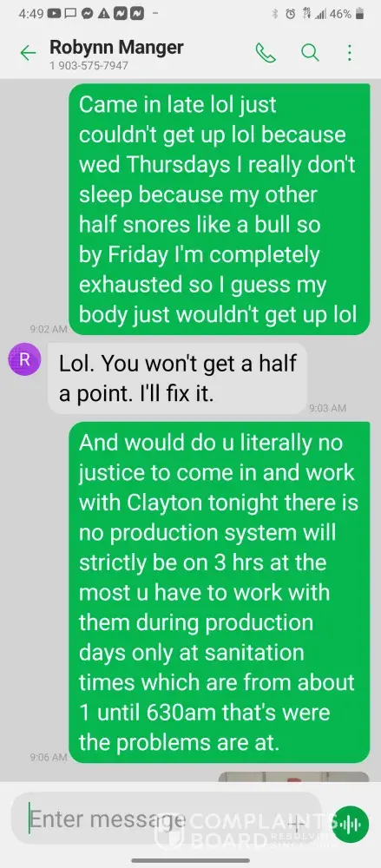Screen dimensions: 381x868
Task: Open the three-dot overflow menu
Action: click(x=350, y=53)
